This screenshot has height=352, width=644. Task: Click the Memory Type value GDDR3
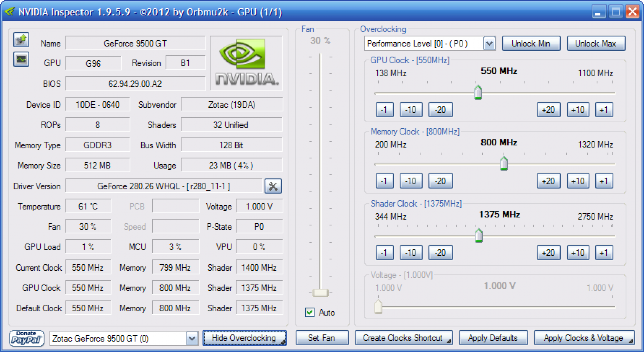(98, 145)
